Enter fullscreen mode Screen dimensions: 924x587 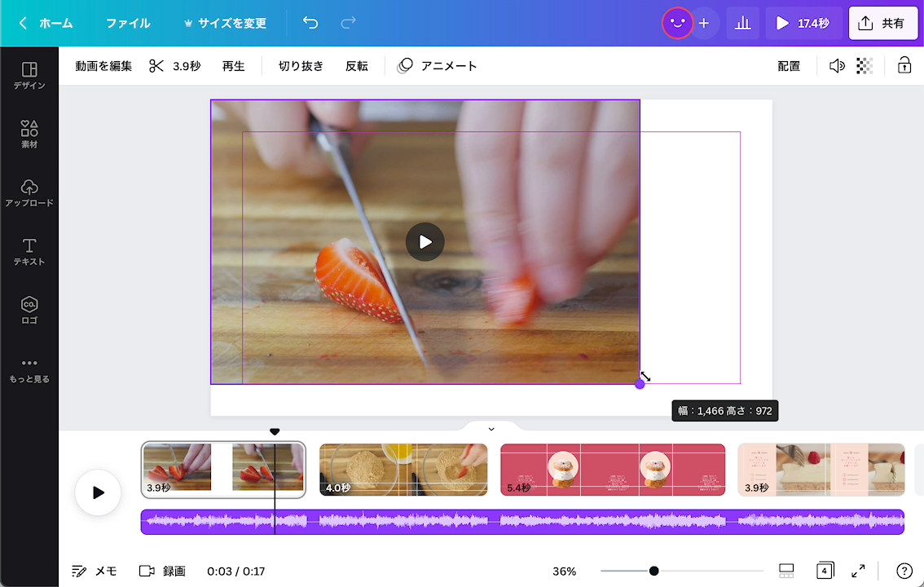tap(859, 571)
